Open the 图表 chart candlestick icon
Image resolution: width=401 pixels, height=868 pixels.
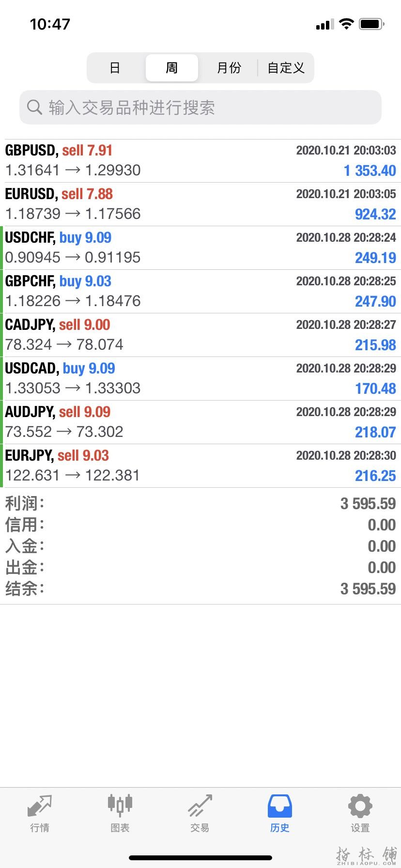tap(120, 806)
